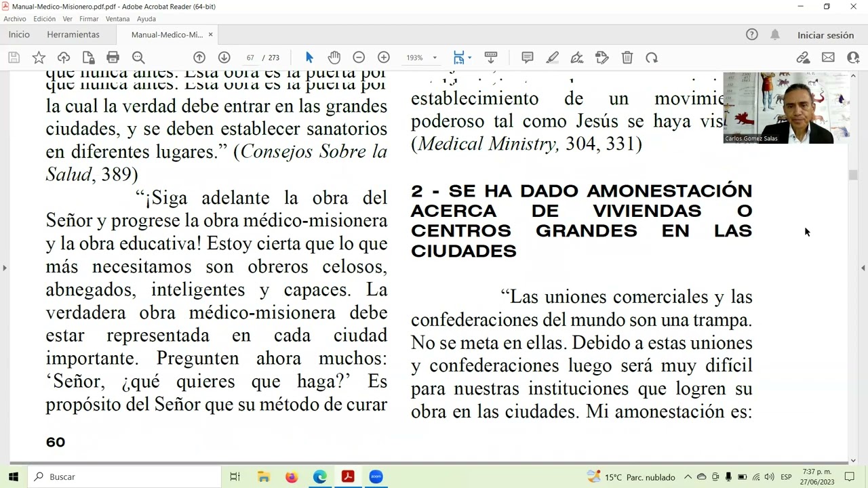This screenshot has height=488, width=868.
Task: Star the current document as favorite
Action: 39,58
